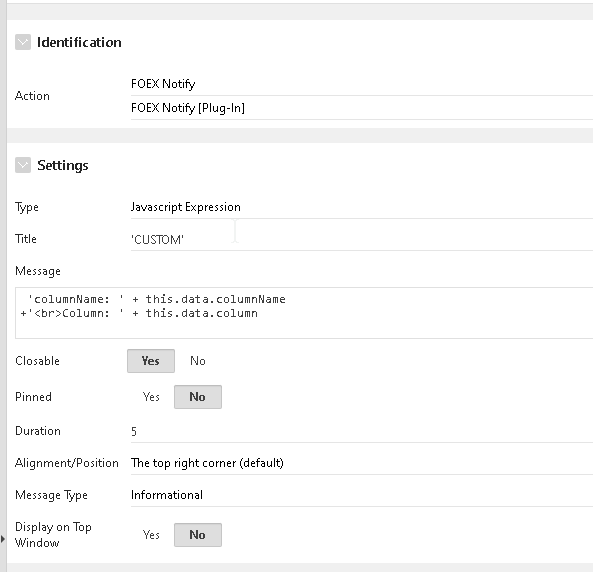Click the Duration field showing 5
This screenshot has height=572, width=593.
pos(362,431)
